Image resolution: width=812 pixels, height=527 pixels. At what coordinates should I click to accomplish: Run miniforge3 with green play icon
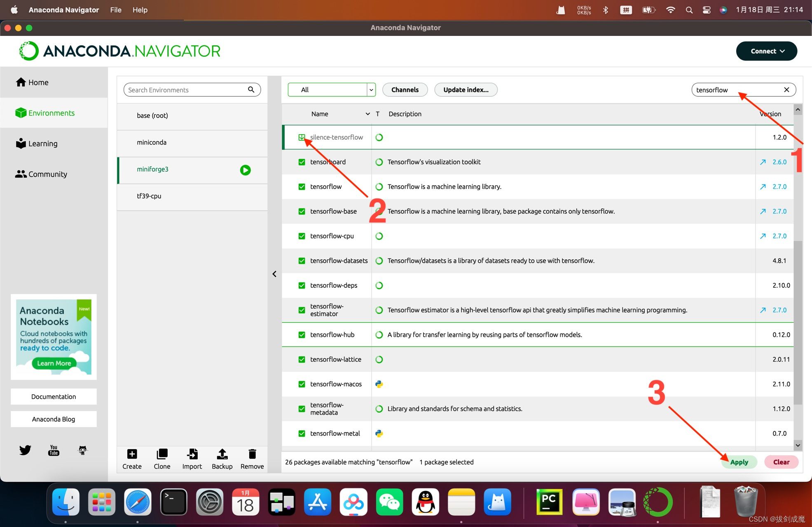tap(245, 170)
